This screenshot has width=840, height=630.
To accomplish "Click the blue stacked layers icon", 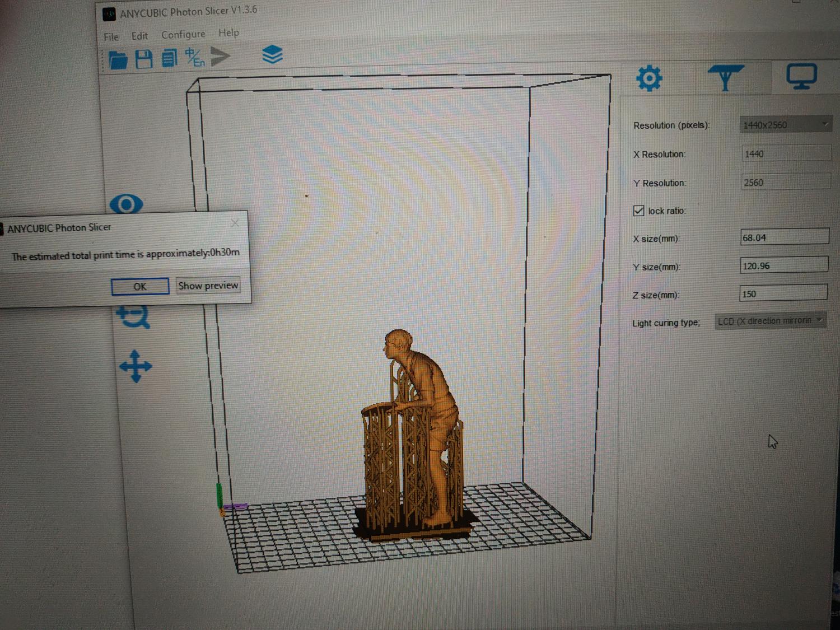I will click(272, 55).
